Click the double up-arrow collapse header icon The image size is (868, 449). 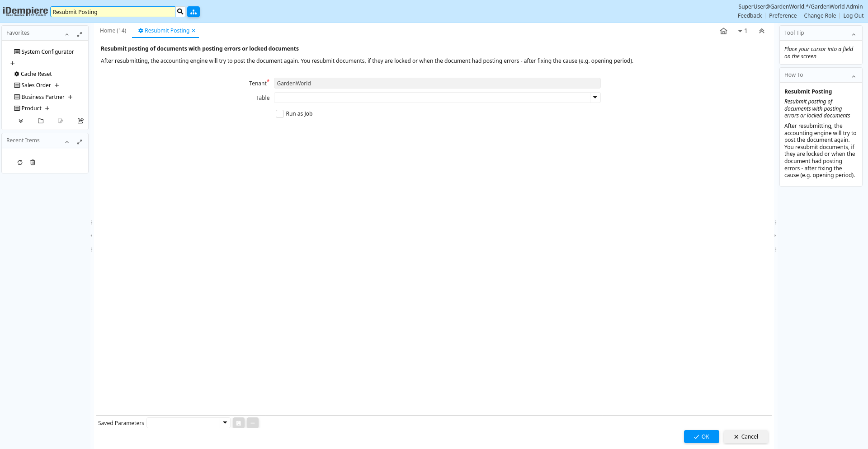pyautogui.click(x=762, y=31)
